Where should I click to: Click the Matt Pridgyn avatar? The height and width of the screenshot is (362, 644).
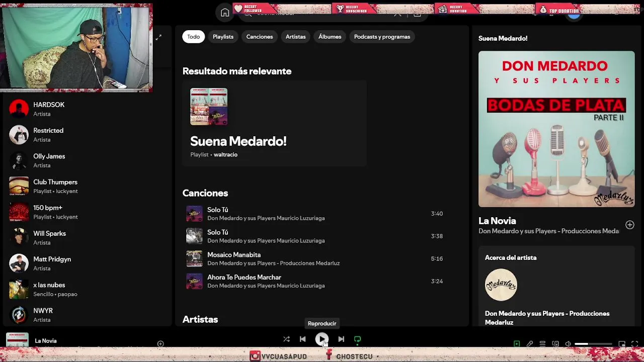19,263
